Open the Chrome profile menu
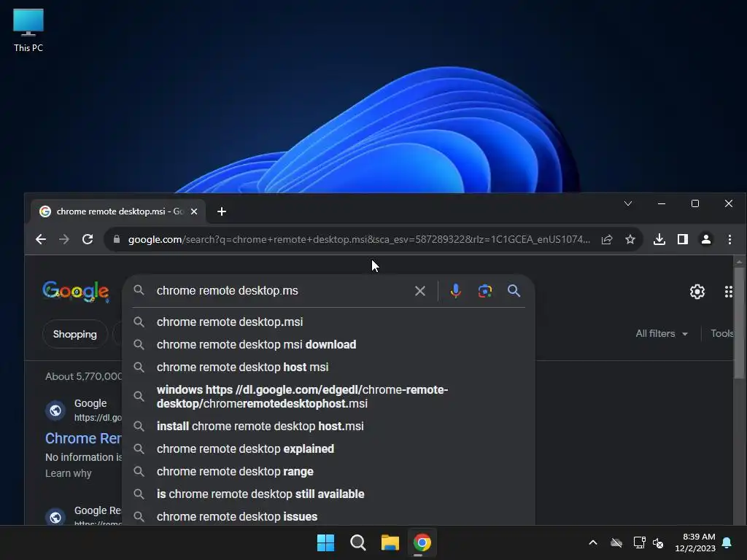This screenshot has width=747, height=560. click(x=706, y=239)
